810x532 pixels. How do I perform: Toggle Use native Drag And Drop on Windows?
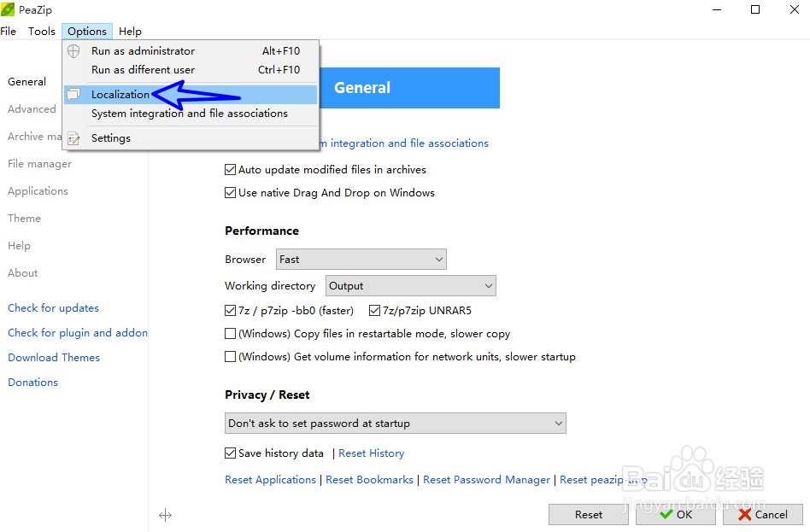point(231,193)
